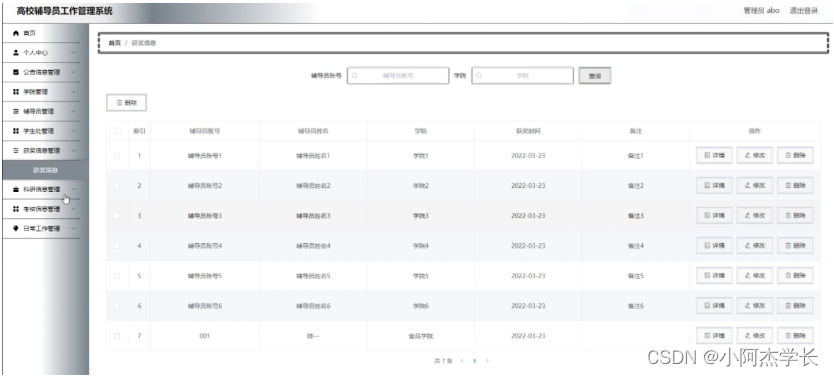This screenshot has height=376, width=834.
Task: Open 详情 for row 001
Action: (714, 336)
